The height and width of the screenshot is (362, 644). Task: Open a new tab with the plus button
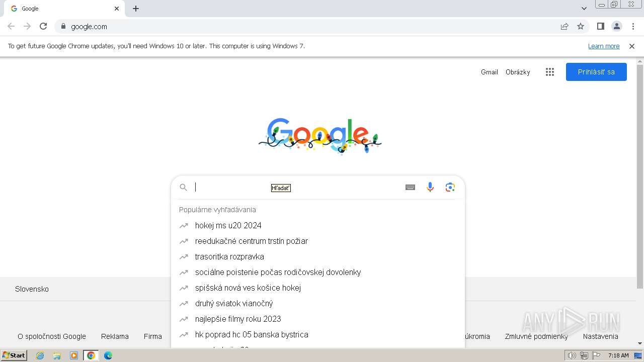coord(136,9)
